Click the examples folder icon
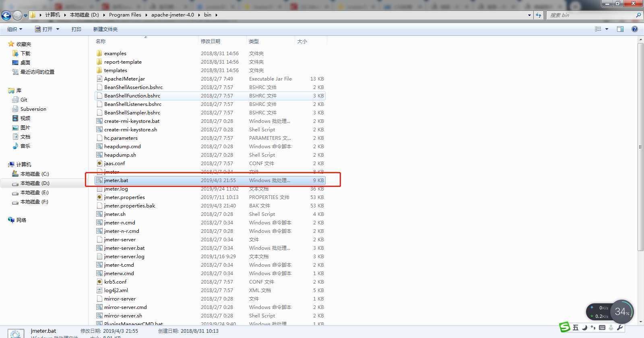644x338 pixels. tap(99, 53)
